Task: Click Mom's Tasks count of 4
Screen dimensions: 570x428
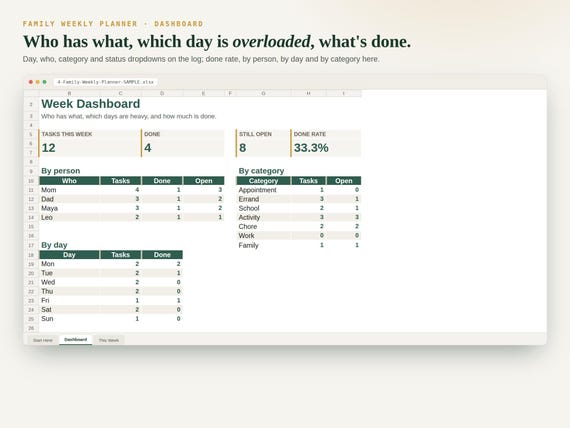Action: coord(120,190)
